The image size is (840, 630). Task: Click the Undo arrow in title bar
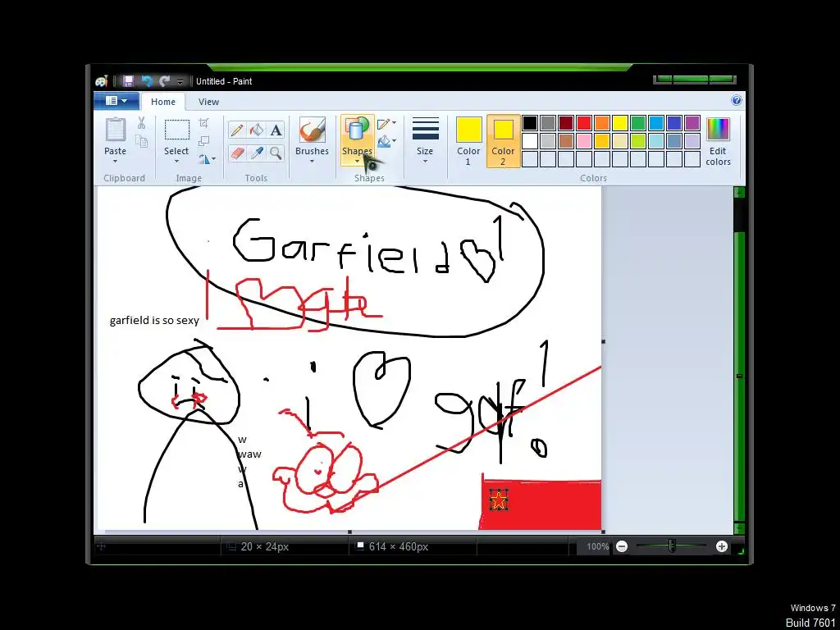146,81
